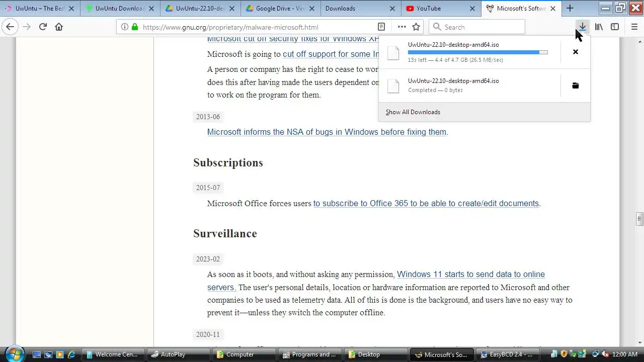Open the Firefox hamburger menu
The width and height of the screenshot is (644, 362).
(634, 27)
